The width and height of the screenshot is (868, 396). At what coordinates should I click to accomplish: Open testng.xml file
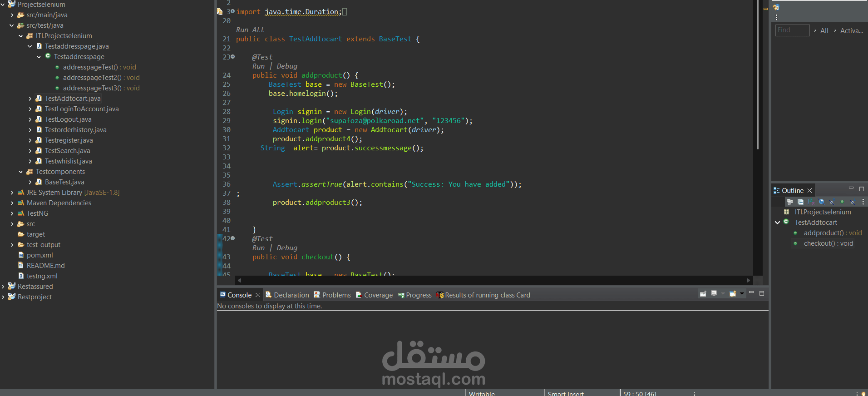coord(42,276)
